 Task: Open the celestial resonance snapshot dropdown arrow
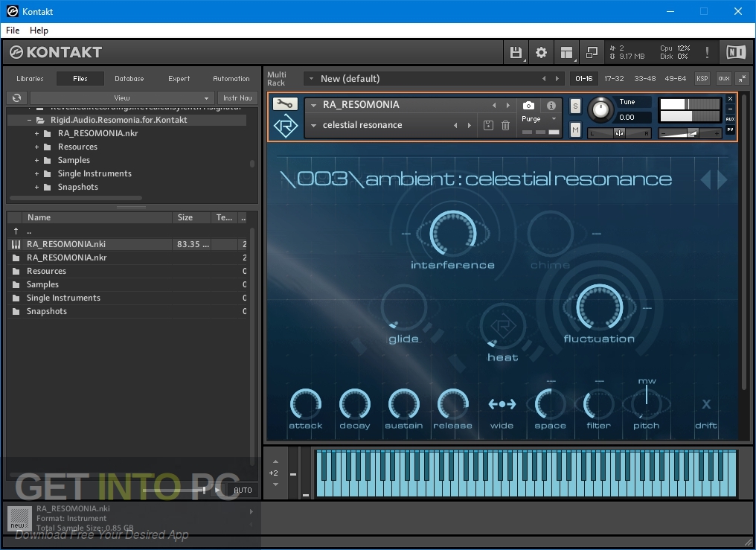pyautogui.click(x=314, y=125)
